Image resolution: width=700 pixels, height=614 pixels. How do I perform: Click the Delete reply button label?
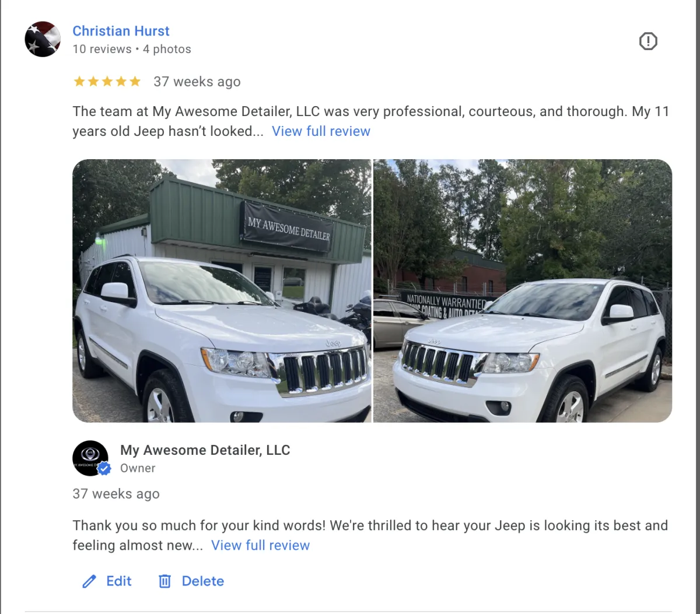pos(203,581)
